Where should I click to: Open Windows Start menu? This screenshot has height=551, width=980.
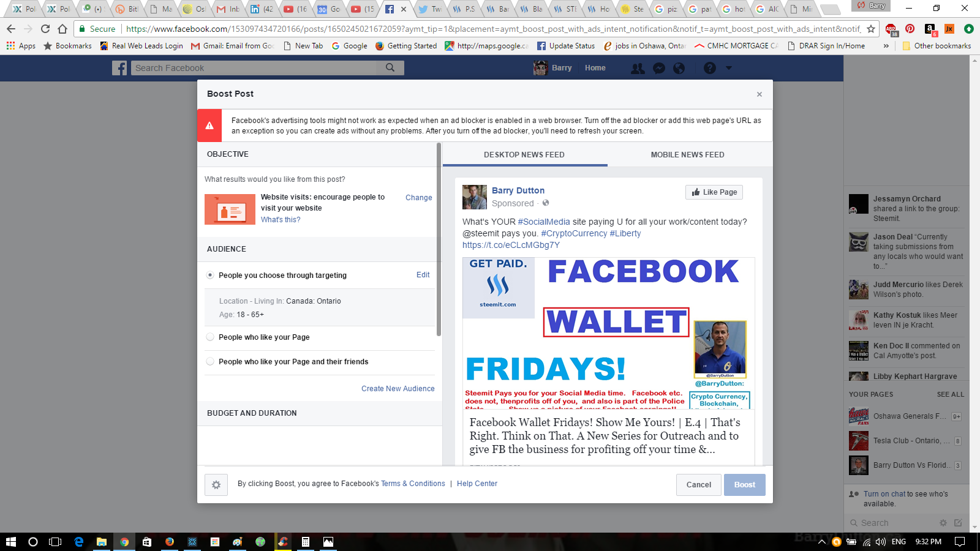pos(10,542)
